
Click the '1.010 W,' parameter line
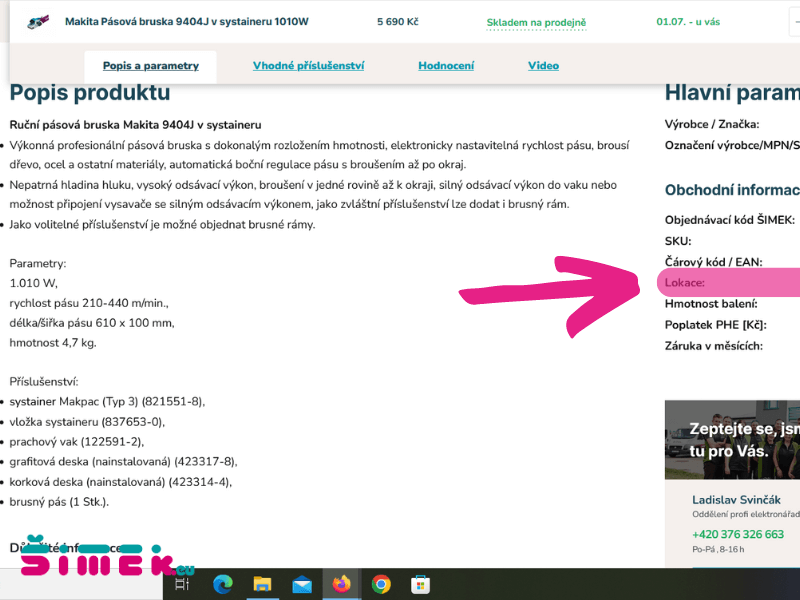[34, 283]
